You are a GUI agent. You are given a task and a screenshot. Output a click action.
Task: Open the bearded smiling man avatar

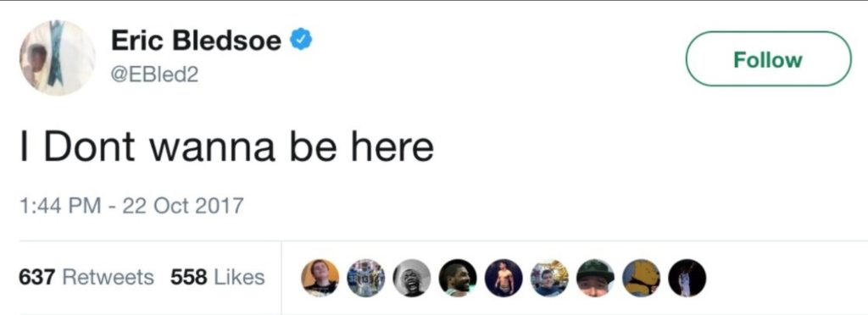click(458, 278)
